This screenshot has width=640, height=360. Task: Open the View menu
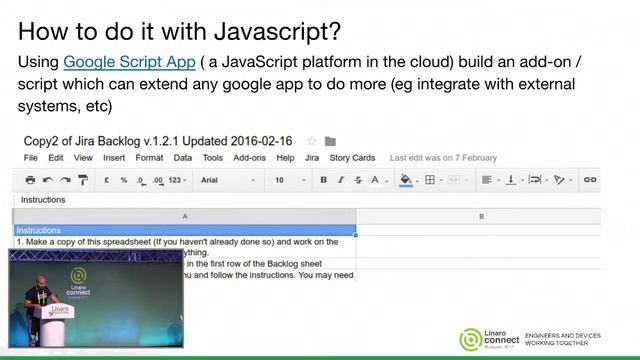coord(83,158)
